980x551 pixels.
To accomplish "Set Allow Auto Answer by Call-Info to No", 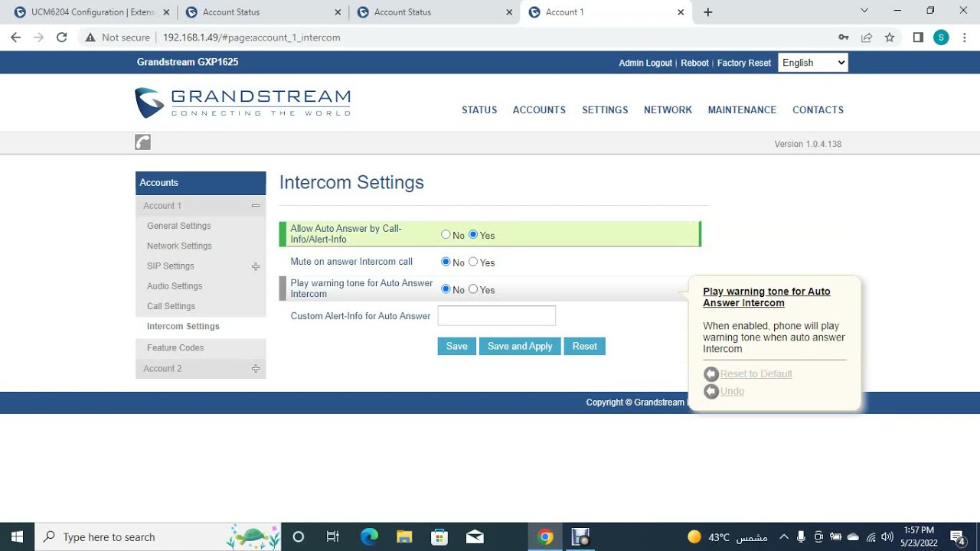I will pos(446,234).
